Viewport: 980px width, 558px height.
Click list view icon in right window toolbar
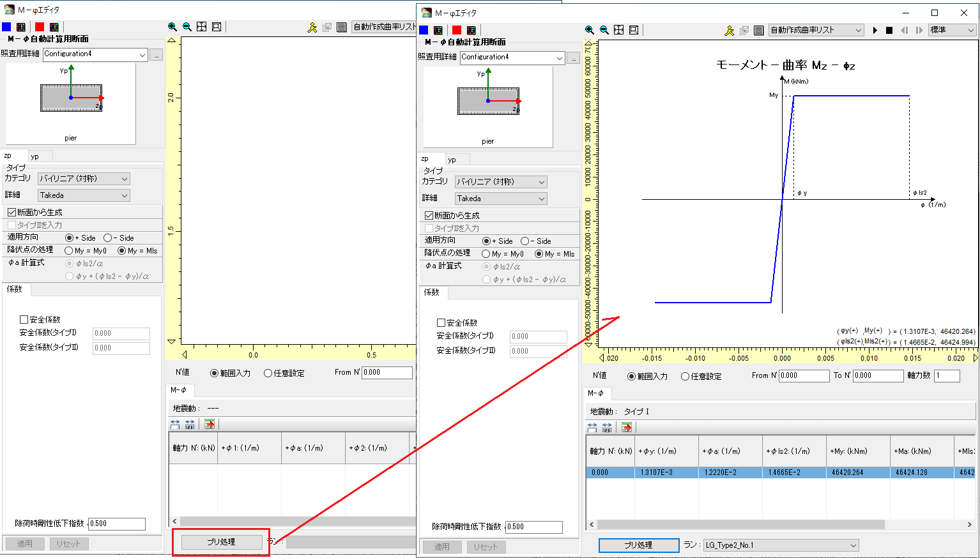coord(759,30)
